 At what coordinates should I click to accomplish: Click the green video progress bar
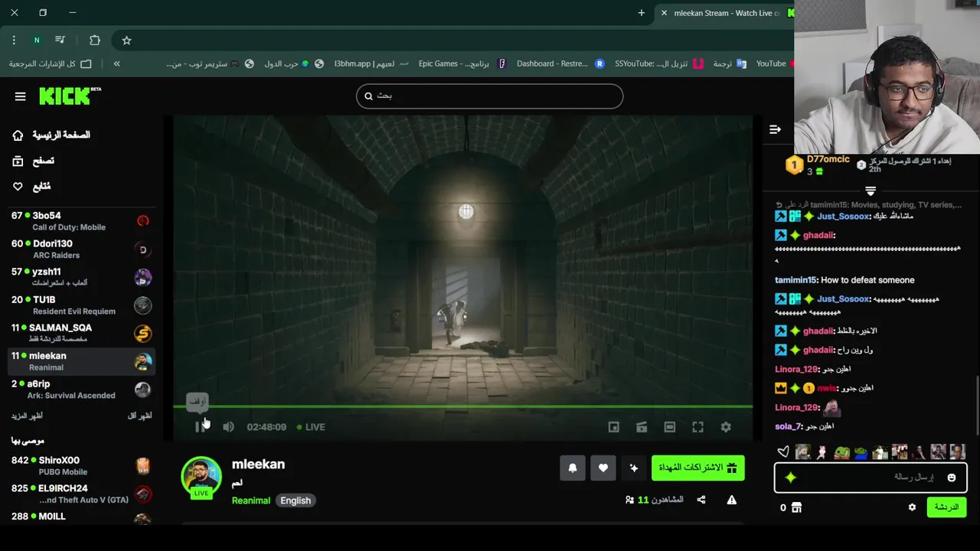pyautogui.click(x=463, y=406)
